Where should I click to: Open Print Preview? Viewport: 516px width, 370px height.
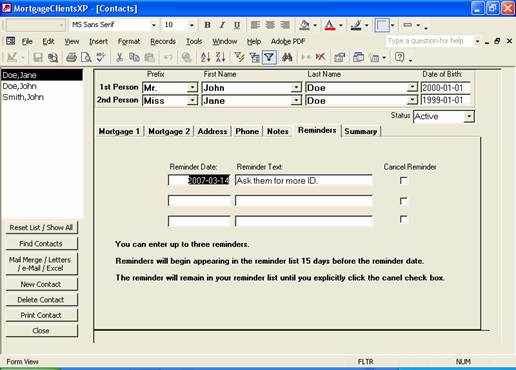(x=86, y=57)
